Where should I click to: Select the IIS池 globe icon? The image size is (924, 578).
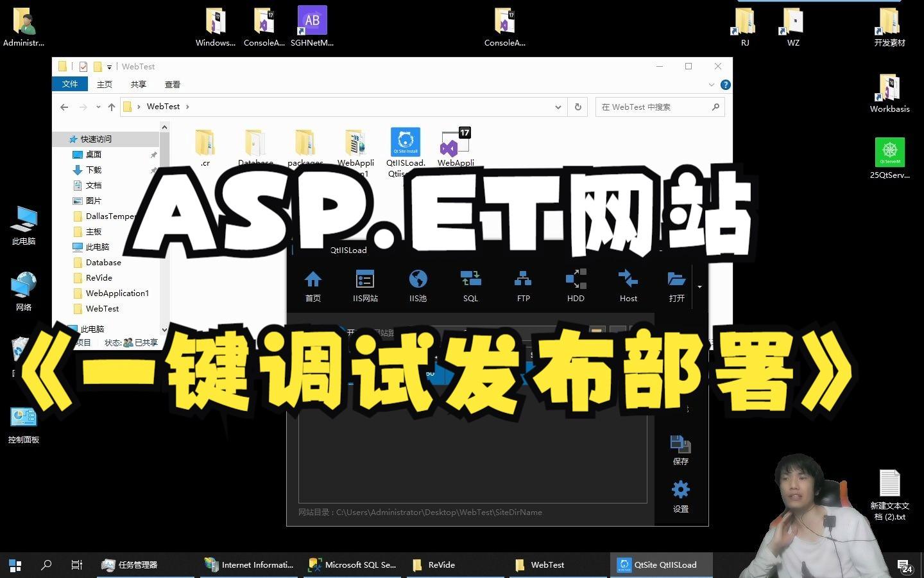[418, 285]
